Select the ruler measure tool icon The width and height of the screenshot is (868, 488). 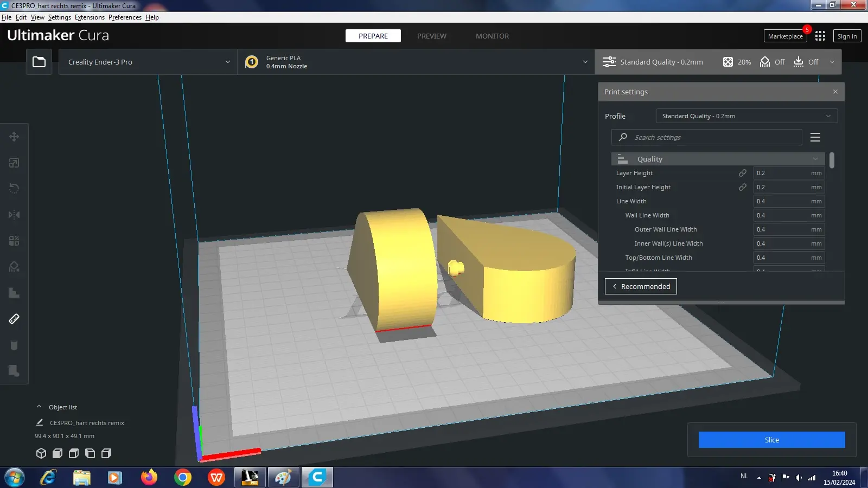click(14, 319)
